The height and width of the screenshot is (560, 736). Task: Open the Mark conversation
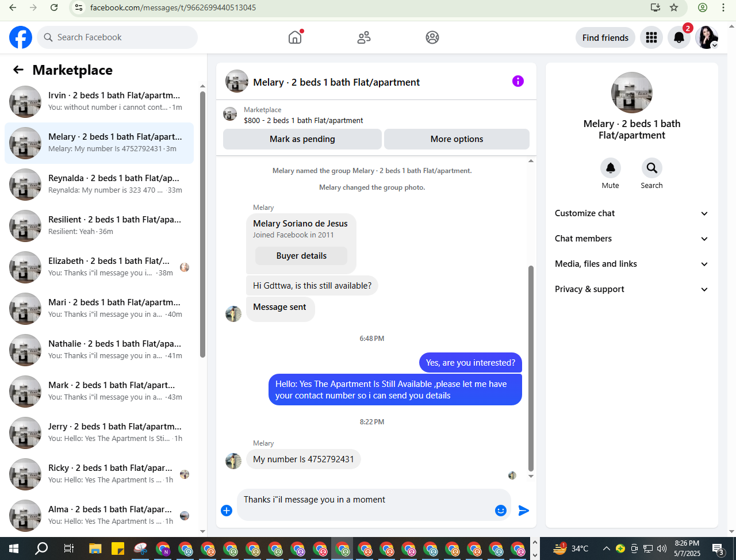[99, 392]
